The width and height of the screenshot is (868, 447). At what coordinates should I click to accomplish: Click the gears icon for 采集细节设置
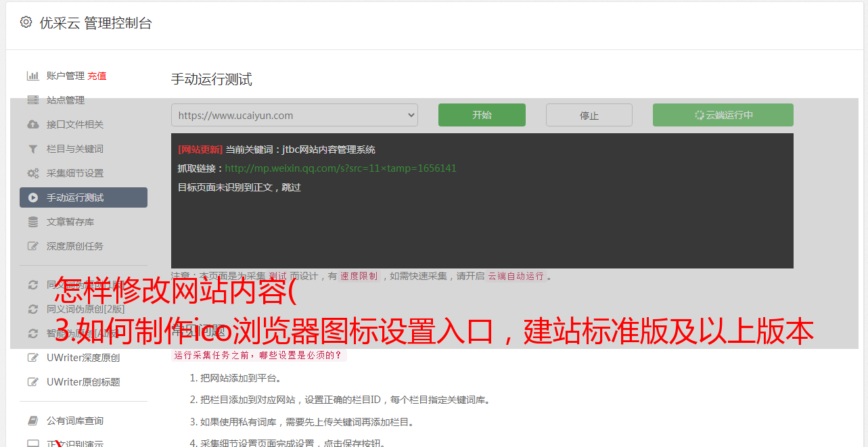32,173
